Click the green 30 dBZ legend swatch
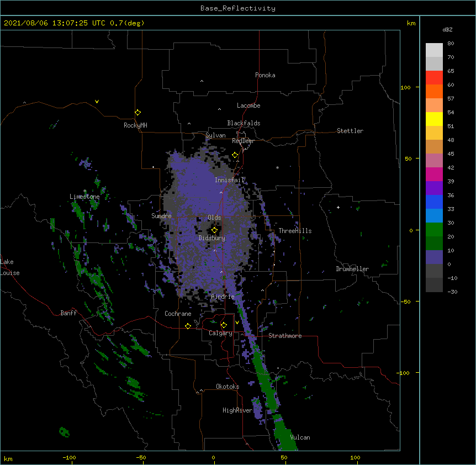Image resolution: width=476 pixels, height=465 pixels. (x=434, y=230)
